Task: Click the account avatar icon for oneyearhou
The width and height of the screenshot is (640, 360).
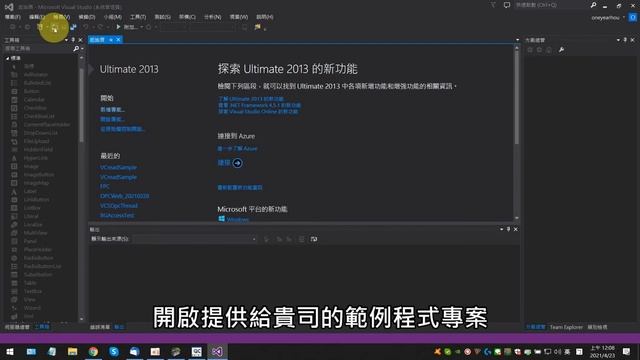Action: pos(632,18)
